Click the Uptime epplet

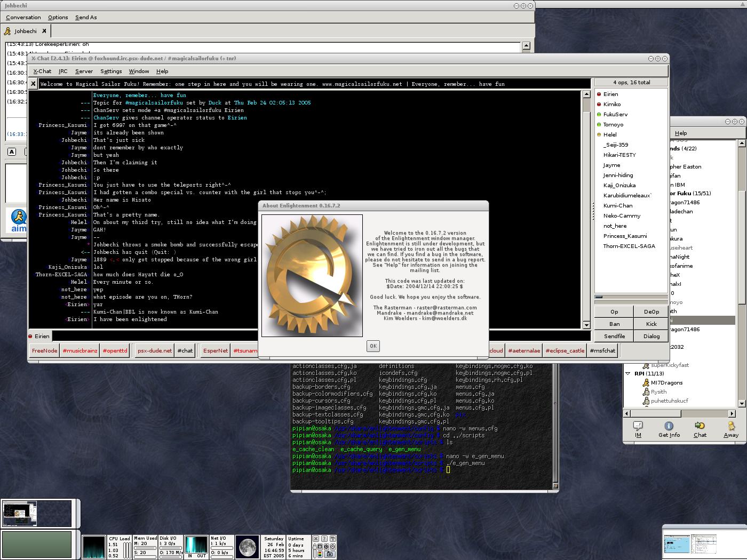point(298,547)
